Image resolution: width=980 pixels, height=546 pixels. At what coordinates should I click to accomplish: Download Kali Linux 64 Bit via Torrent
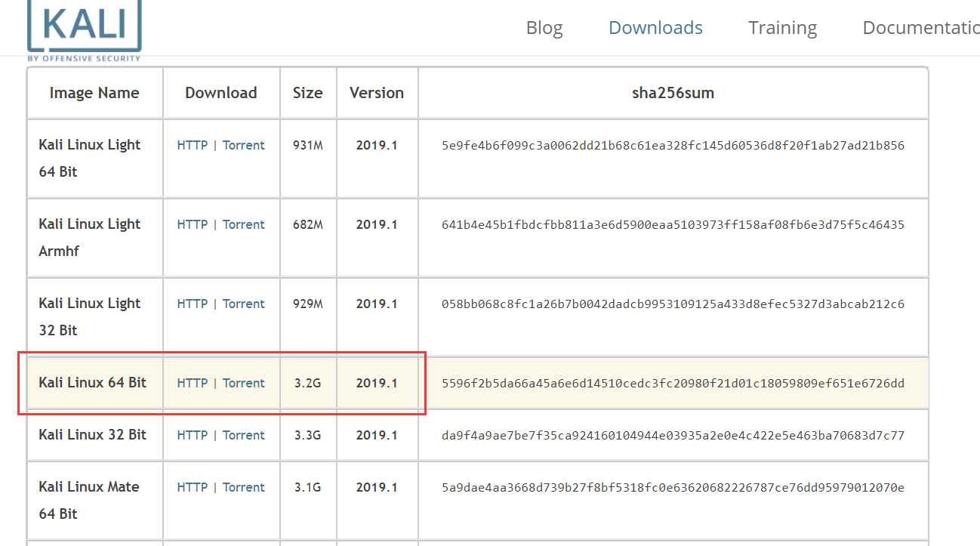(x=243, y=383)
